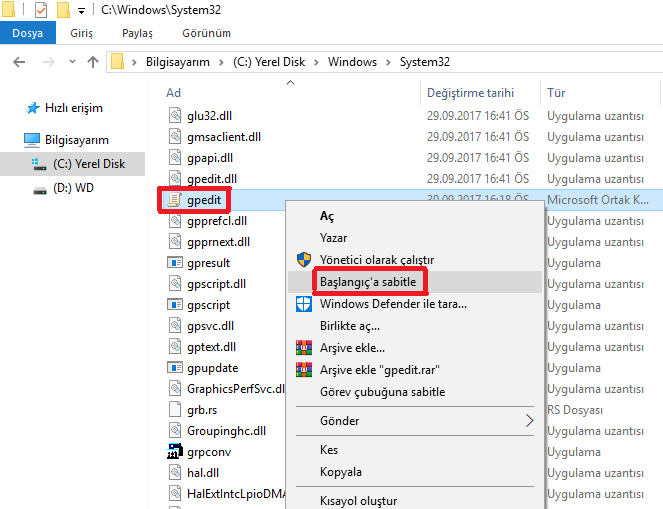Click Bilgisayarım in the address breadcrumb
The width and height of the screenshot is (663, 509).
pos(178,63)
